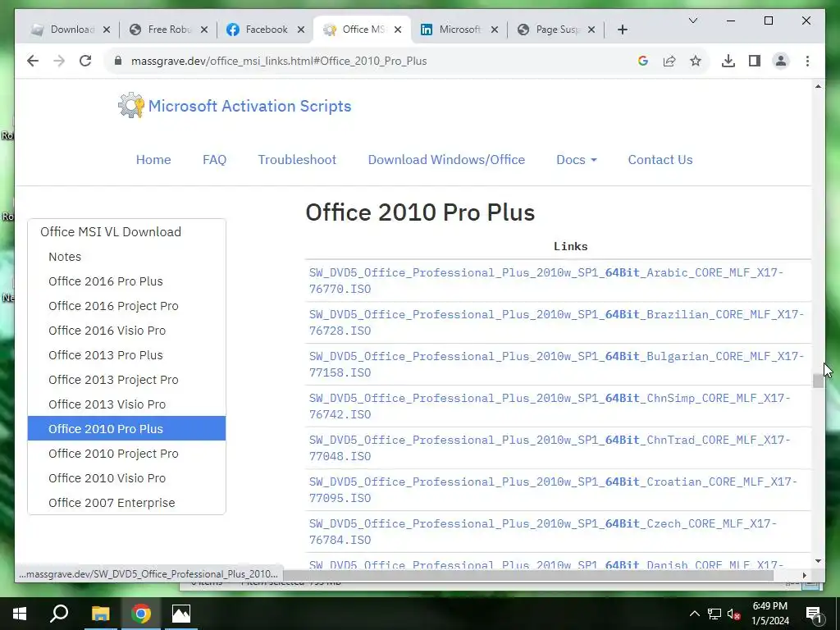The width and height of the screenshot is (840, 630).
Task: Open File Explorer from the taskbar
Action: click(x=100, y=614)
